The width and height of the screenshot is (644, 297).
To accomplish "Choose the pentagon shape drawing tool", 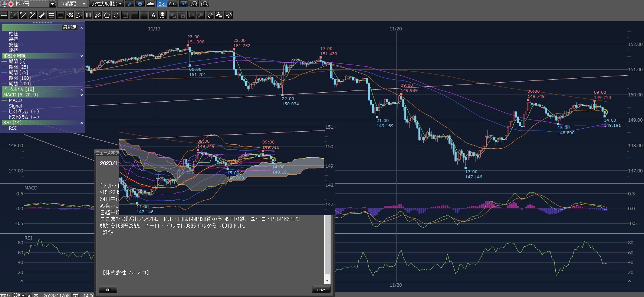I will pos(107,15).
